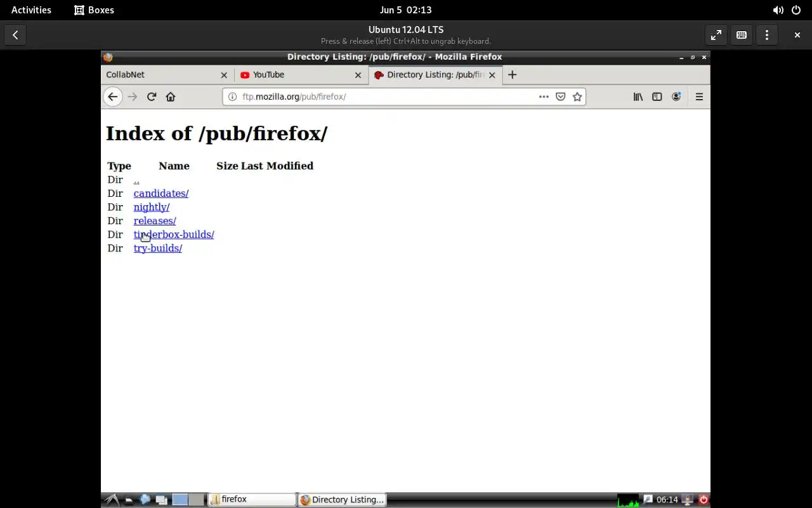
Task: Open the Library bookmarks and history icon
Action: pos(638,97)
